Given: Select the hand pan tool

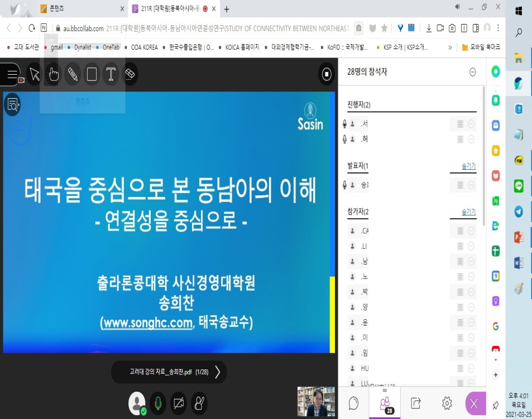Looking at the screenshot, I should [x=54, y=74].
